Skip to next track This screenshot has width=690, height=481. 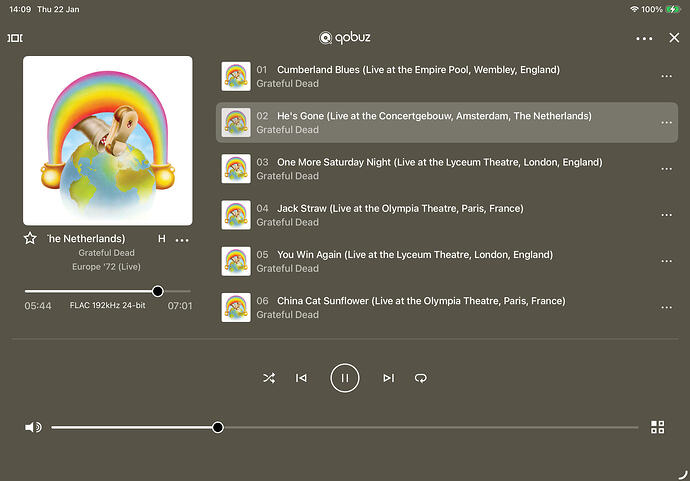pos(389,378)
